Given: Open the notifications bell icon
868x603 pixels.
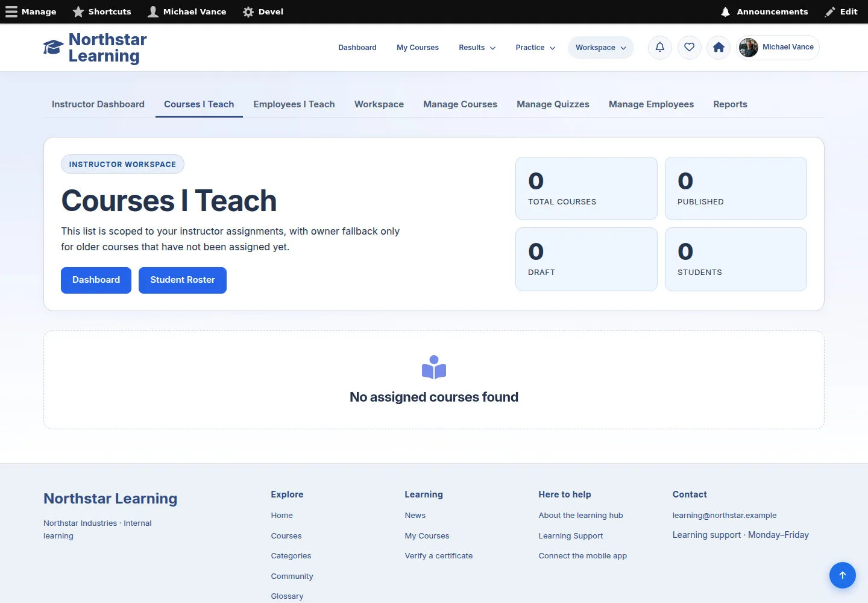Looking at the screenshot, I should tap(660, 47).
